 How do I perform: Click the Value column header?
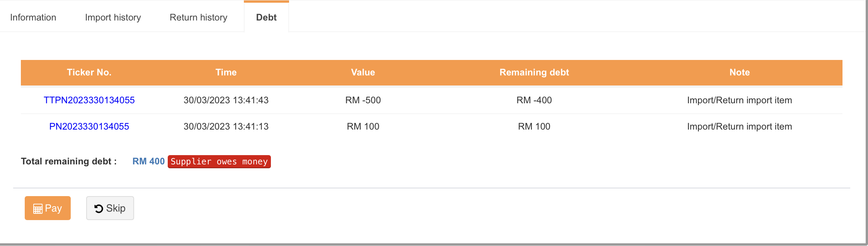[x=363, y=72]
